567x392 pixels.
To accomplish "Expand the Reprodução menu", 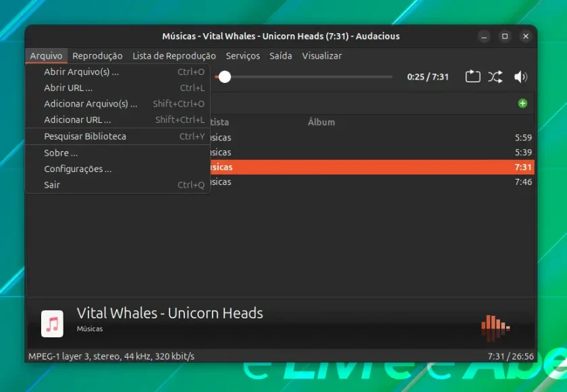I will (97, 55).
